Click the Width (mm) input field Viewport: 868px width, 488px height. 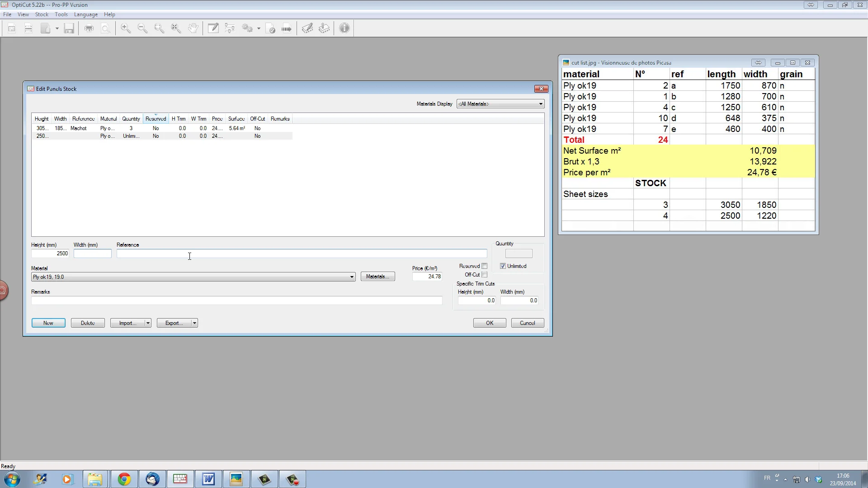click(92, 253)
